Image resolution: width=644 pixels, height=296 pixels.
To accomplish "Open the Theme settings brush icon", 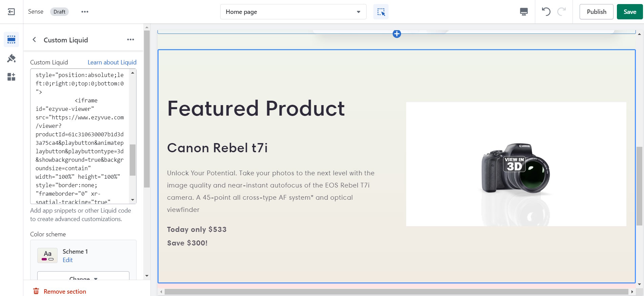I will point(11,58).
